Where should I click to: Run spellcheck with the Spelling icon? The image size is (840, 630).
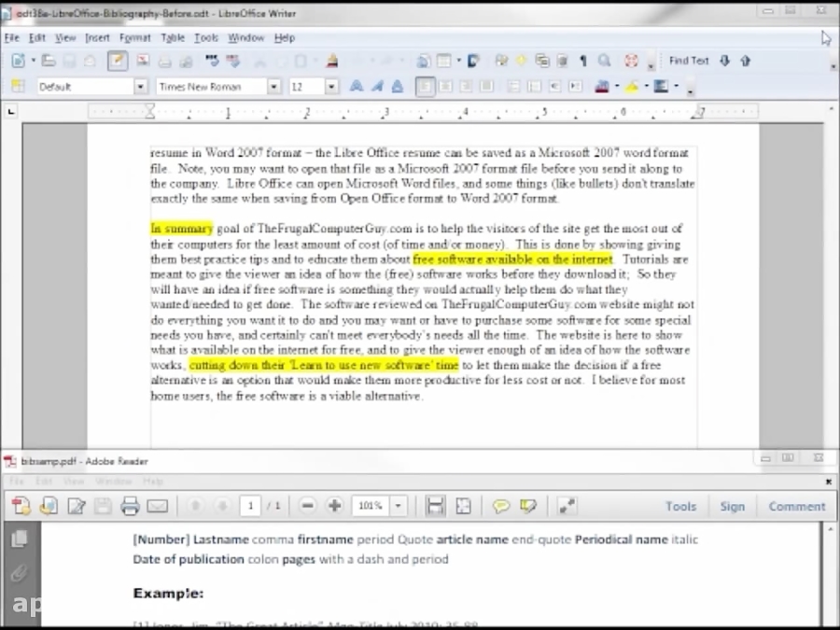[213, 60]
